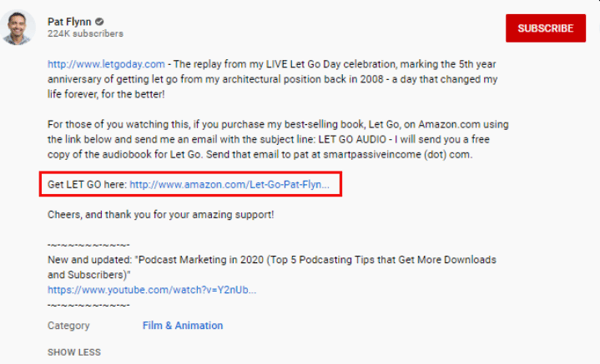This screenshot has height=364, width=600.
Task: Open the youtube.com/watch?v=Y2nUb link
Action: pos(152,290)
